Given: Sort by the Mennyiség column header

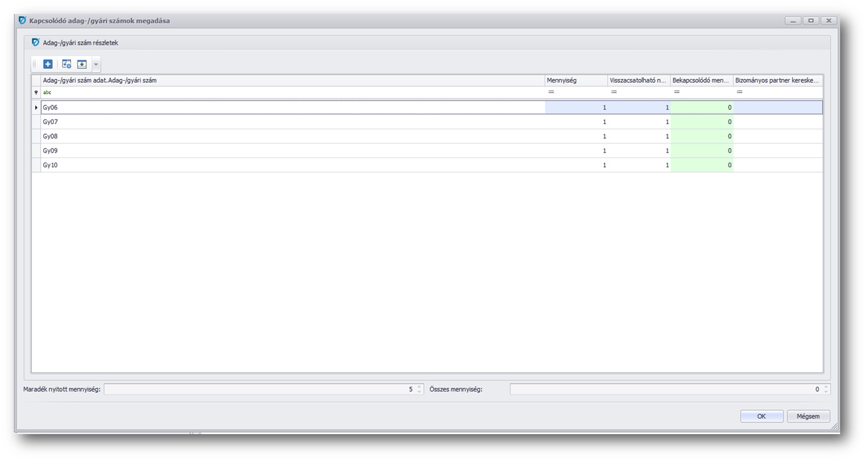Looking at the screenshot, I should [575, 80].
